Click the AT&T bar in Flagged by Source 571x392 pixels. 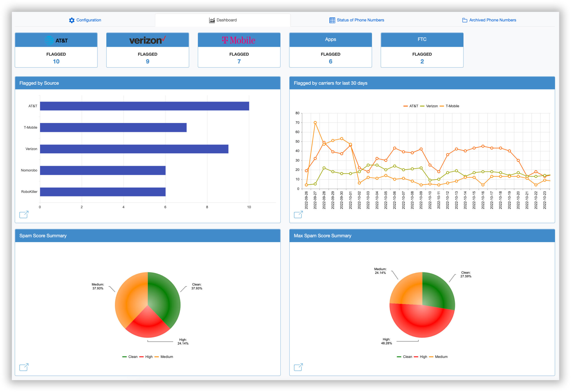pyautogui.click(x=145, y=106)
